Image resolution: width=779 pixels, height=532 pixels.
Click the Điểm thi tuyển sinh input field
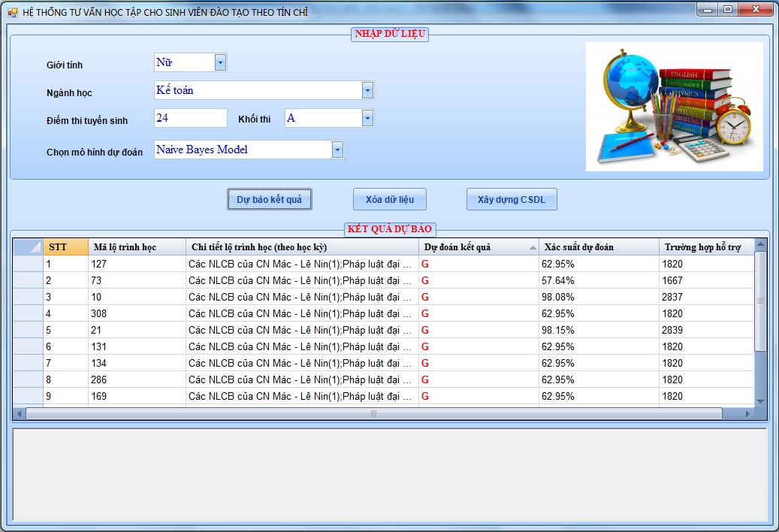(190, 119)
